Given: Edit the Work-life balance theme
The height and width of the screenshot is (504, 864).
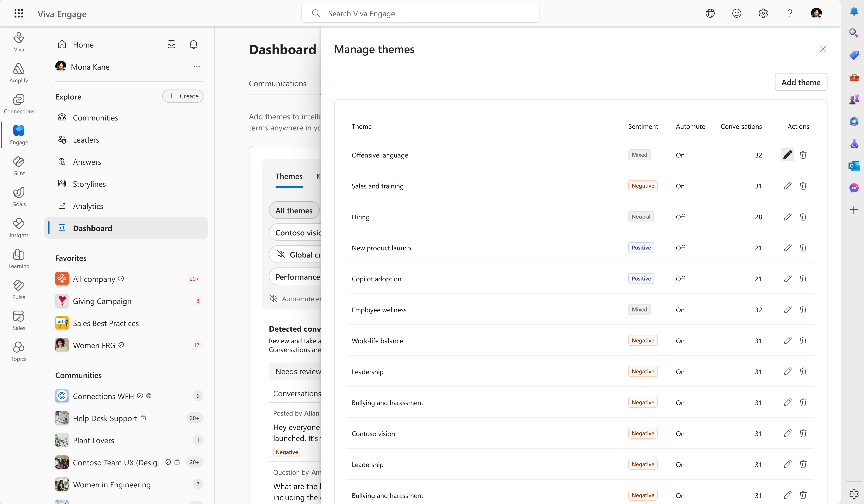Looking at the screenshot, I should (x=787, y=340).
